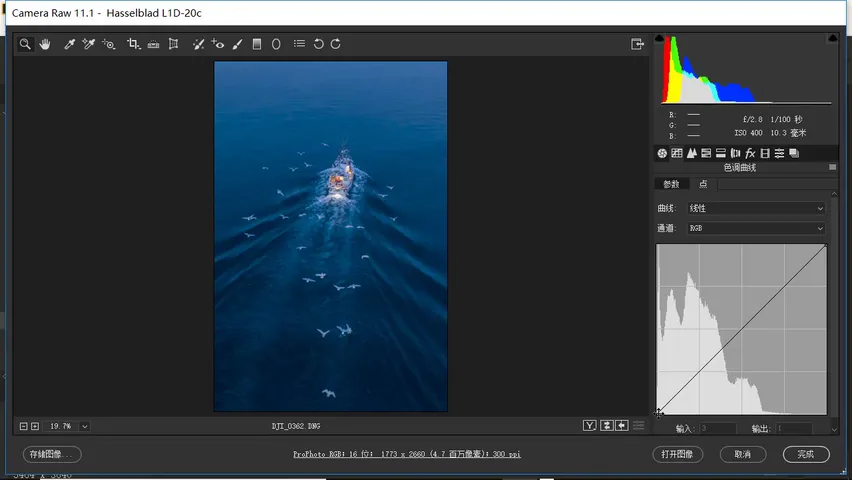
Task: Click the 完成 done button
Action: 806,454
